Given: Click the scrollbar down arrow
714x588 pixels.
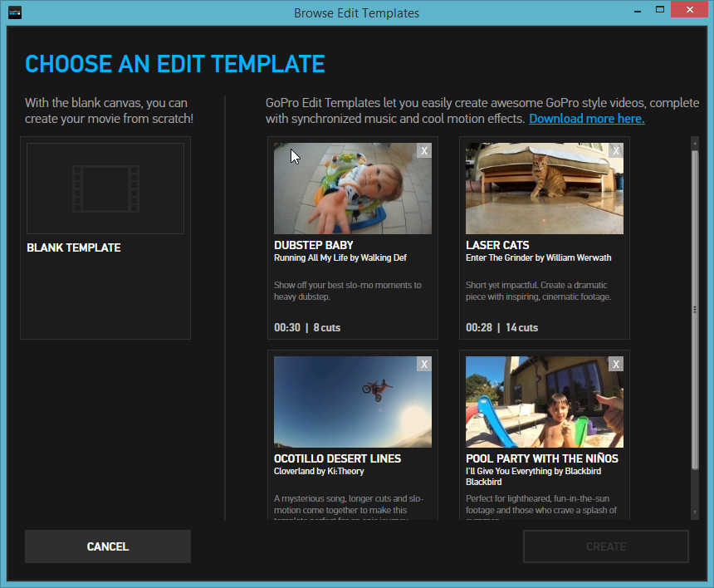Looking at the screenshot, I should pos(694,512).
